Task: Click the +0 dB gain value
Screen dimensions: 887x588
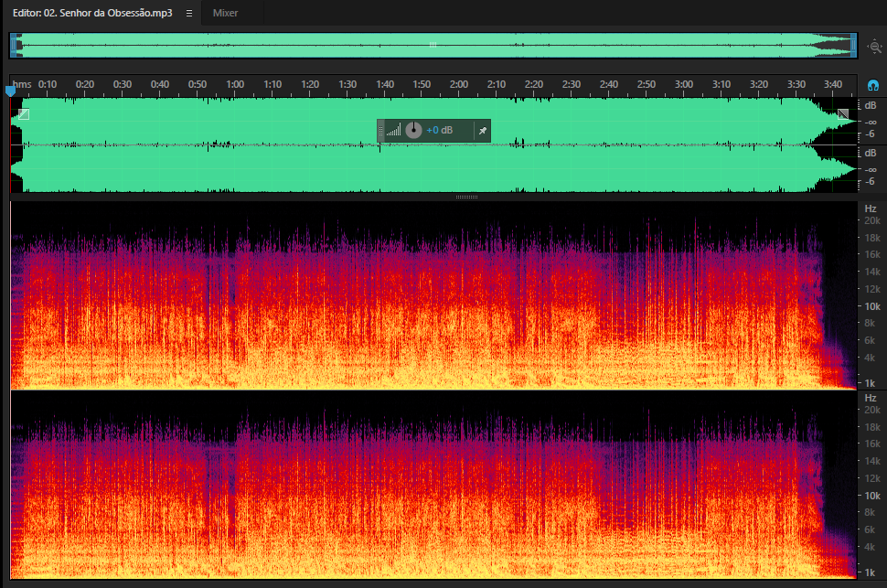Action: (440, 130)
